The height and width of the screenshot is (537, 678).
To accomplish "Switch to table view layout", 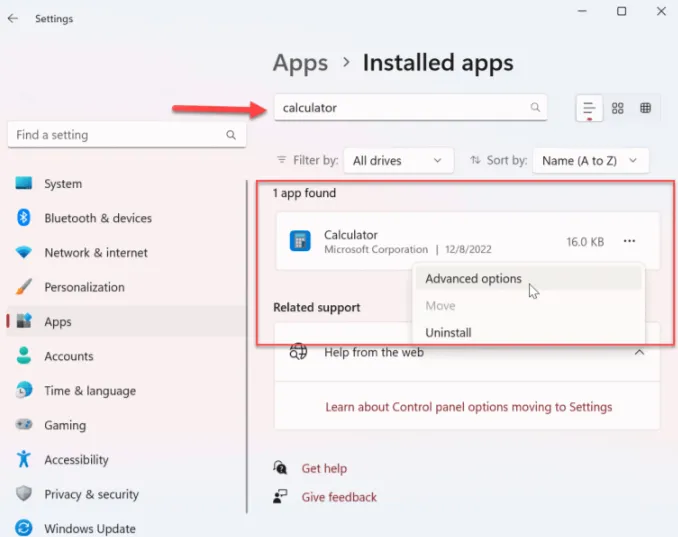I will point(646,108).
